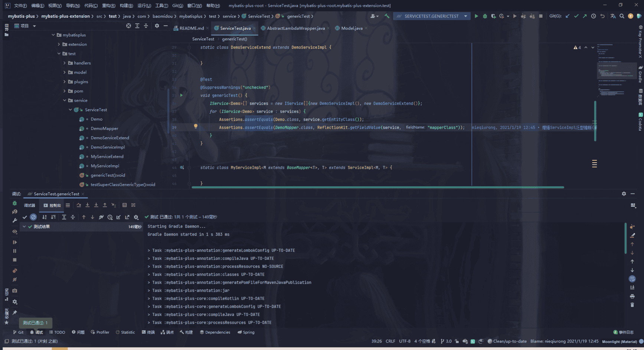
Task: Click the Git update project arrow
Action: coord(568,16)
